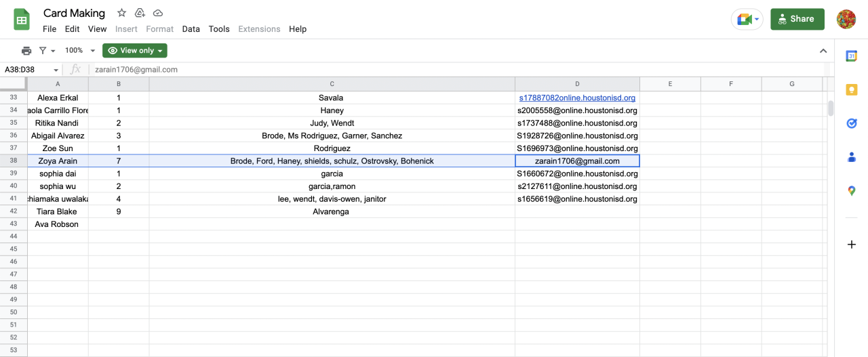Click the s17887082 email link in row 33
This screenshot has width=868, height=357.
tap(577, 98)
